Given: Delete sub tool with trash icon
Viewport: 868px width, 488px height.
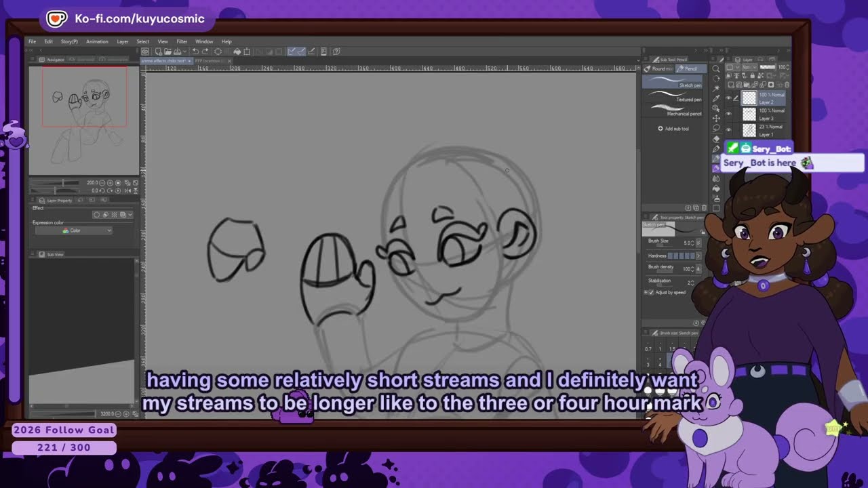Looking at the screenshot, I should [704, 208].
